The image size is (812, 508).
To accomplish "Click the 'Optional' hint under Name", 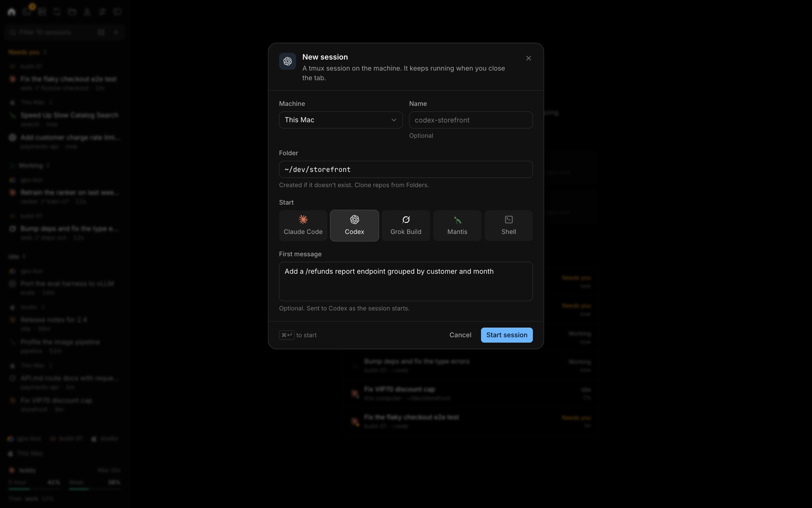I will click(x=421, y=135).
